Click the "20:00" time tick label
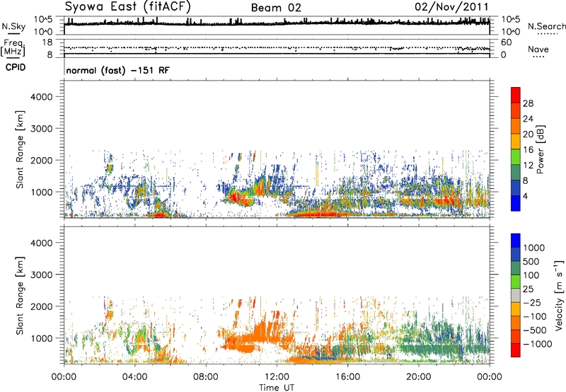Screen dimensions: 566x392 (x=418, y=377)
